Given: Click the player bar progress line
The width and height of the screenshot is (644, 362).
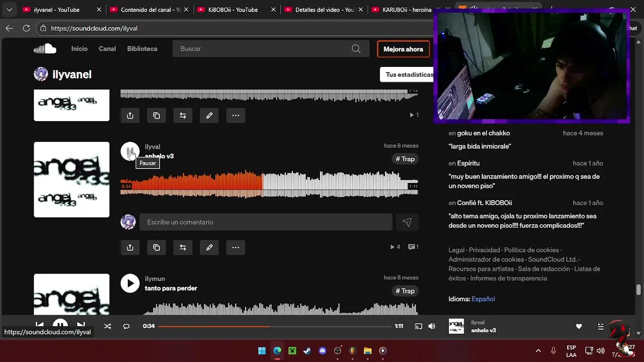Looking at the screenshot, I should coord(275,326).
